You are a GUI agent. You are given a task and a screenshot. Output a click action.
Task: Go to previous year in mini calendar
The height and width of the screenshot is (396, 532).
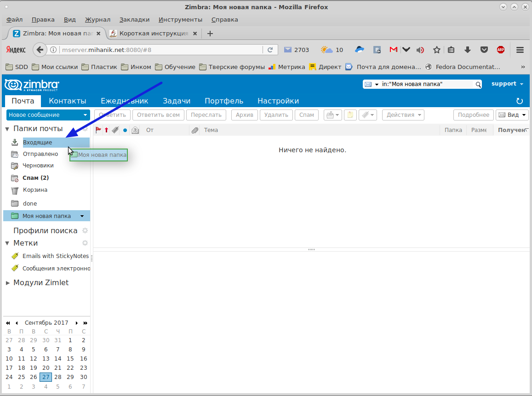(x=8, y=323)
